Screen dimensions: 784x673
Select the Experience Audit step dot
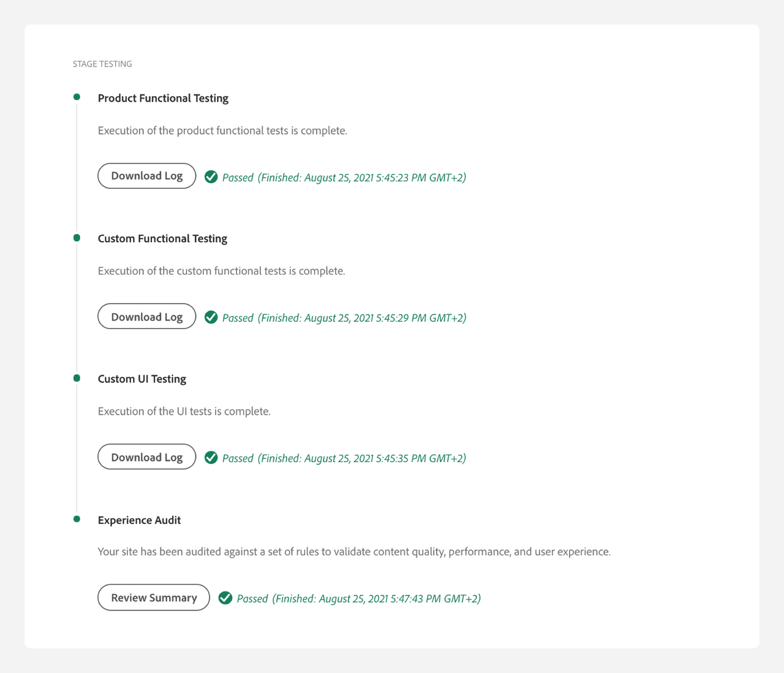click(x=77, y=519)
